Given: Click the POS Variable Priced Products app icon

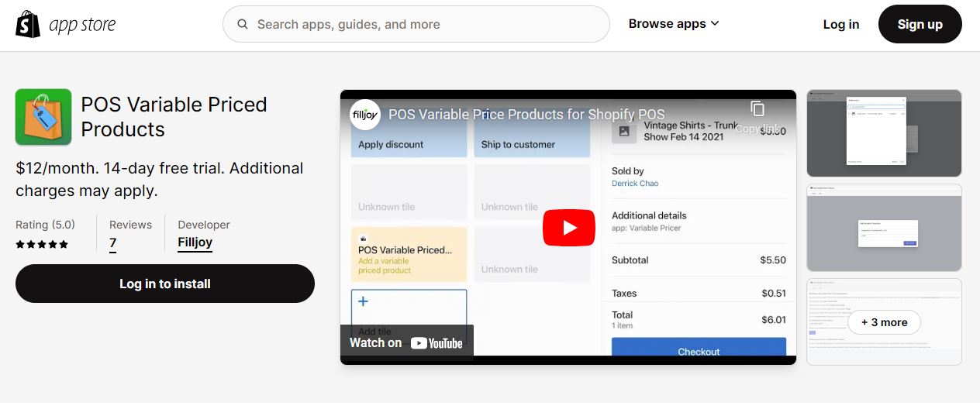Looking at the screenshot, I should [x=43, y=117].
